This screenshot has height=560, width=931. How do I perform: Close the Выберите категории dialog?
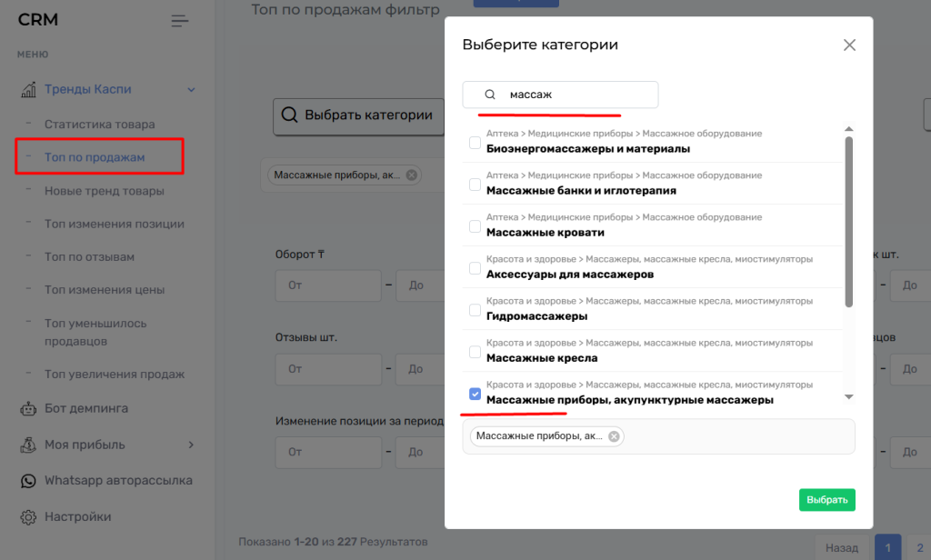tap(850, 45)
